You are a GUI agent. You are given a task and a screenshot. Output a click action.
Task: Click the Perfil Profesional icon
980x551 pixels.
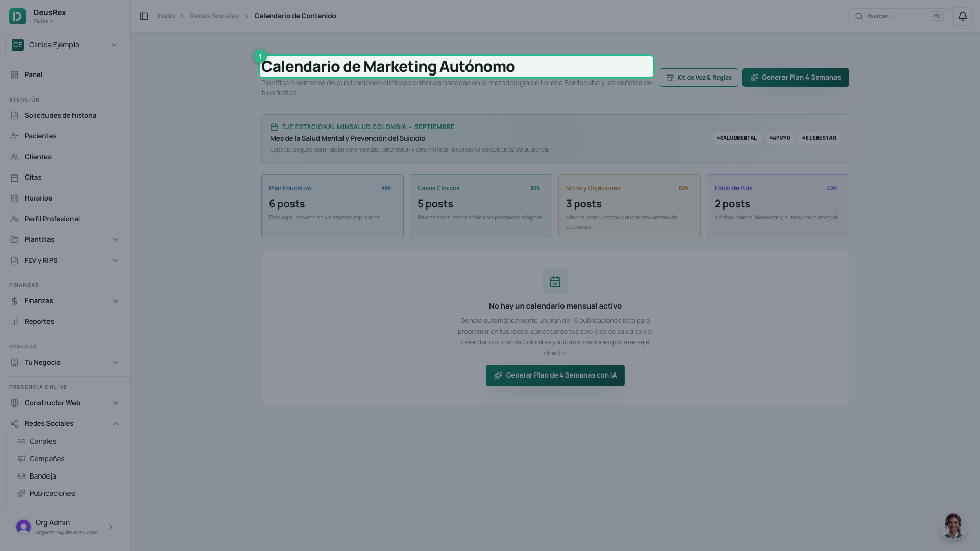pyautogui.click(x=14, y=219)
